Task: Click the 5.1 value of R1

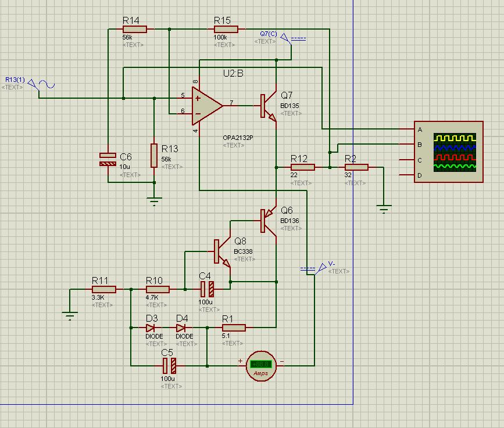Action: [x=226, y=336]
